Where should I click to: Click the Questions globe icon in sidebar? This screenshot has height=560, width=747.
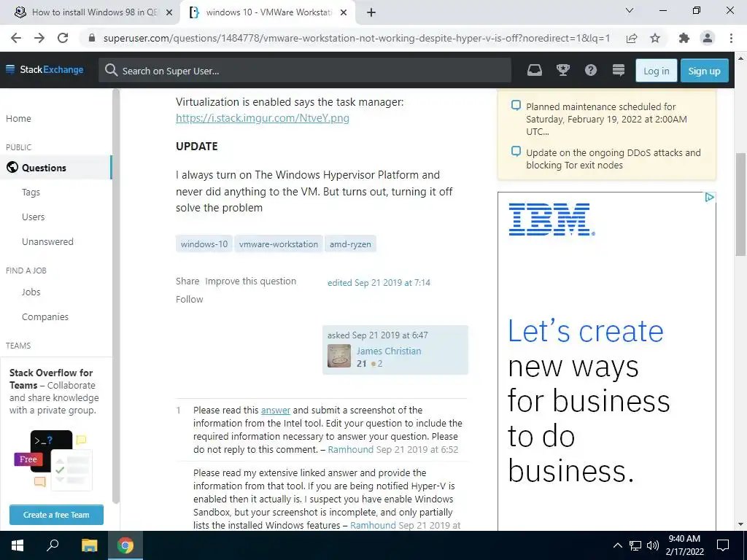pyautogui.click(x=12, y=168)
